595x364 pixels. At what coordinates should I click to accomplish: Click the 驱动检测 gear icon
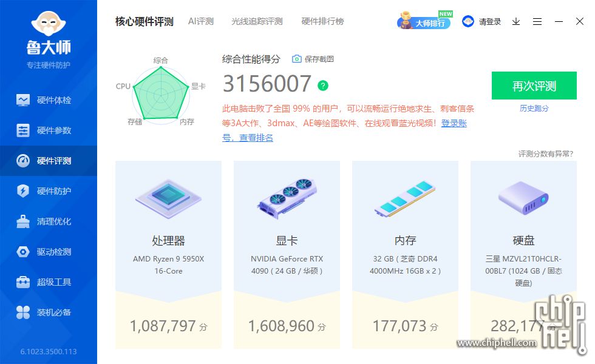pos(23,252)
